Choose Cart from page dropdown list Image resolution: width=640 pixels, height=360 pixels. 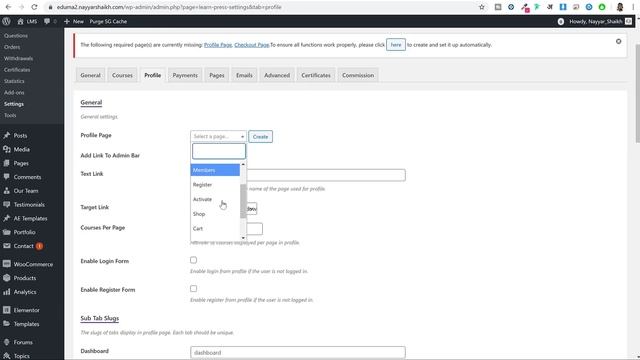[x=215, y=229]
